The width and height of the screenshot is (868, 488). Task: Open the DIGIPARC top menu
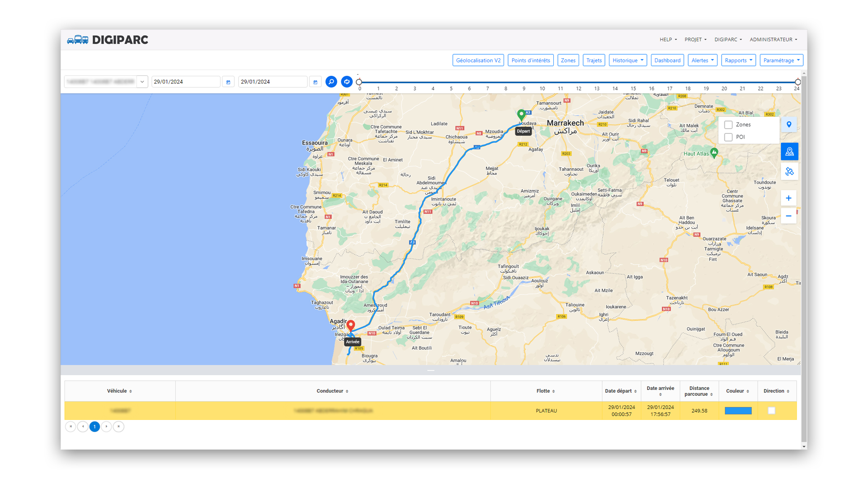[728, 40]
